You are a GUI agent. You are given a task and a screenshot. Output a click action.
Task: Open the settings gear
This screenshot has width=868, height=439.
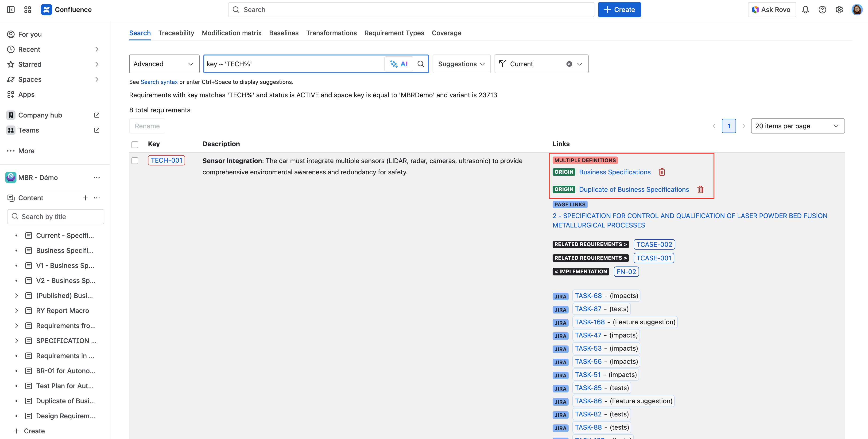coord(839,9)
